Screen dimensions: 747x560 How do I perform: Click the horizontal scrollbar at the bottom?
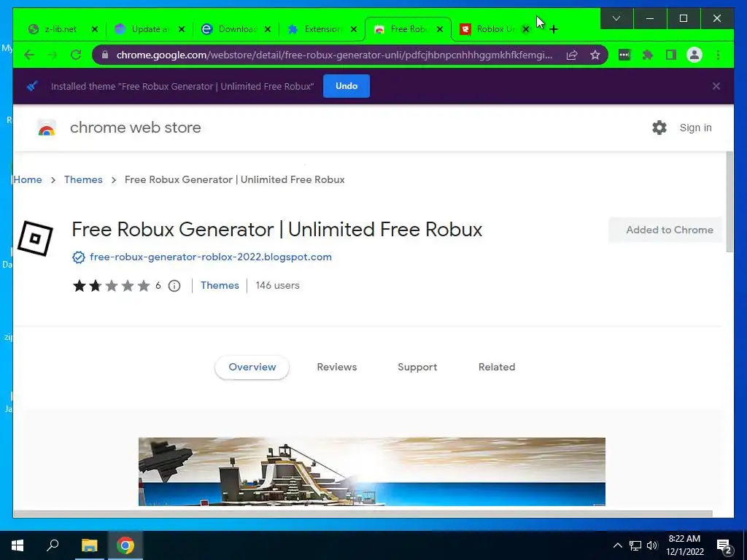click(x=363, y=514)
